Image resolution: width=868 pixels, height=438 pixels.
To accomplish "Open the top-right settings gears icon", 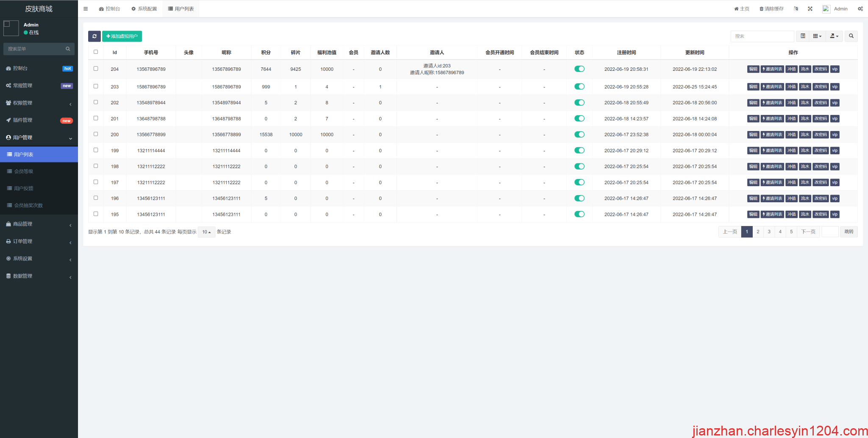I will pyautogui.click(x=860, y=9).
